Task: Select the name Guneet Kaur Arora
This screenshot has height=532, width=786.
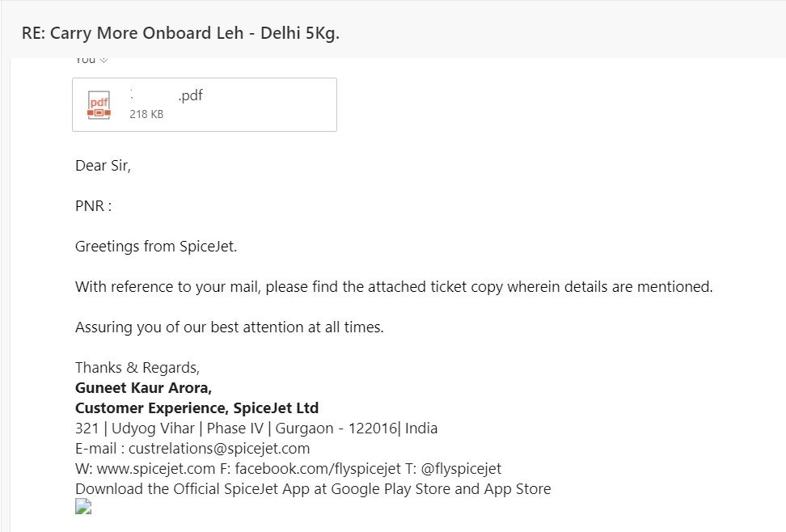Action: (x=143, y=388)
